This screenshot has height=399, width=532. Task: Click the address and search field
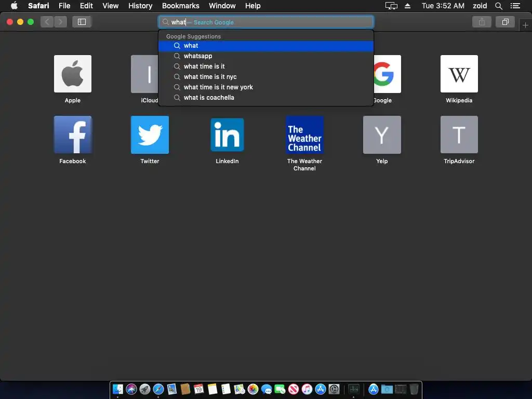click(265, 22)
